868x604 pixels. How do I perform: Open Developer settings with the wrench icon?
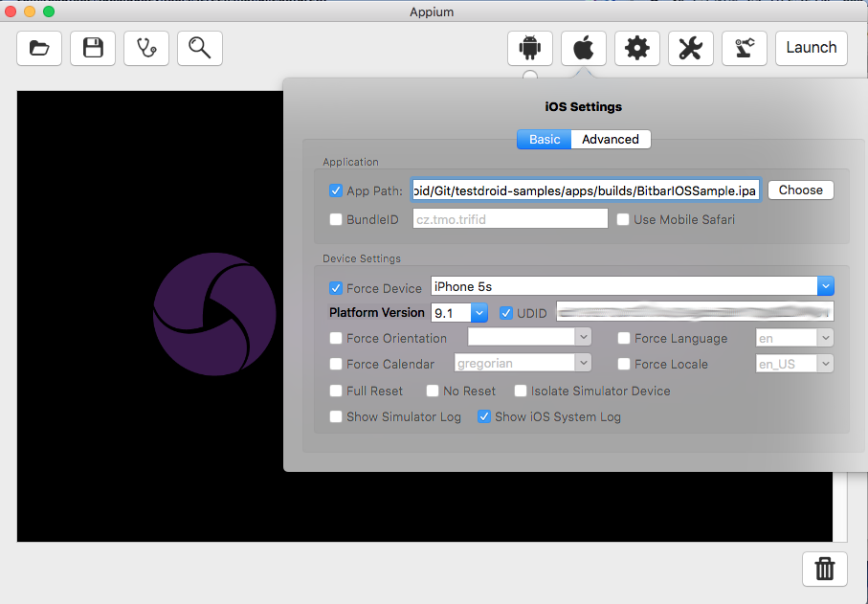(x=691, y=49)
